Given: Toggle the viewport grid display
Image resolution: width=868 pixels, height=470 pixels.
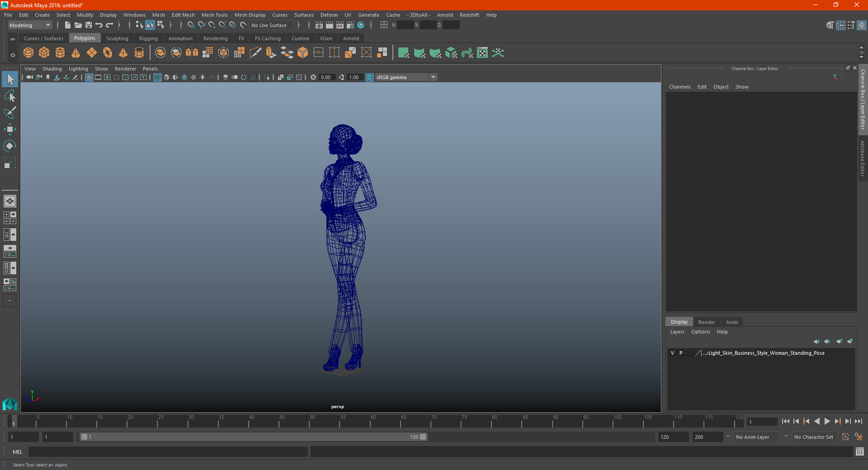Looking at the screenshot, I should [x=89, y=77].
